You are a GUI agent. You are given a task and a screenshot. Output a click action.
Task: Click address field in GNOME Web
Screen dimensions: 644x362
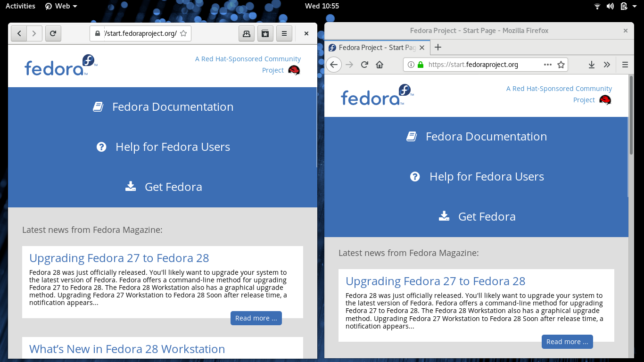click(140, 33)
